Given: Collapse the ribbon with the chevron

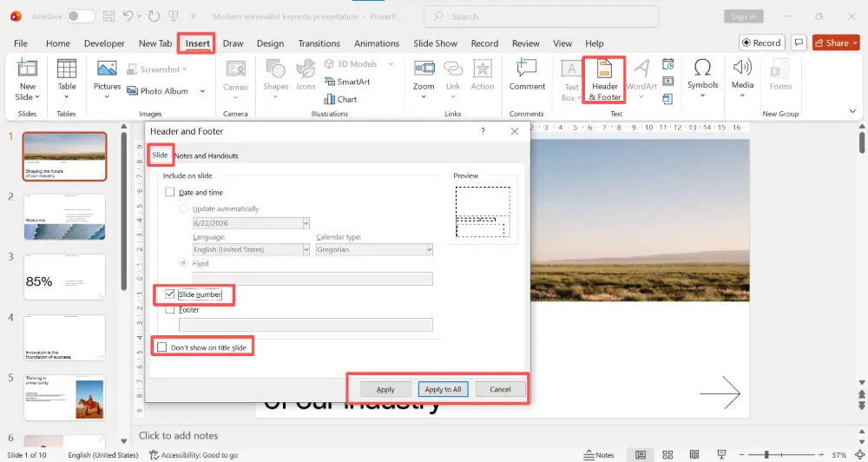Looking at the screenshot, I should (852, 111).
